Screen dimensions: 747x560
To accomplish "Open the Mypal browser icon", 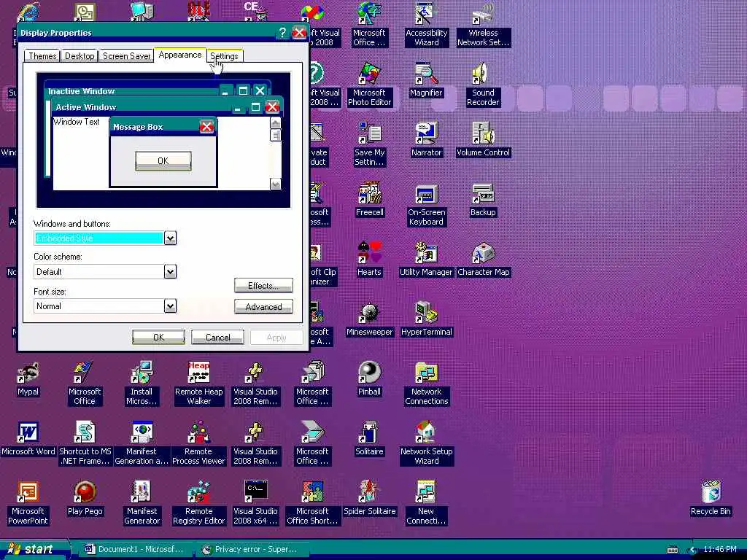I will point(28,379).
